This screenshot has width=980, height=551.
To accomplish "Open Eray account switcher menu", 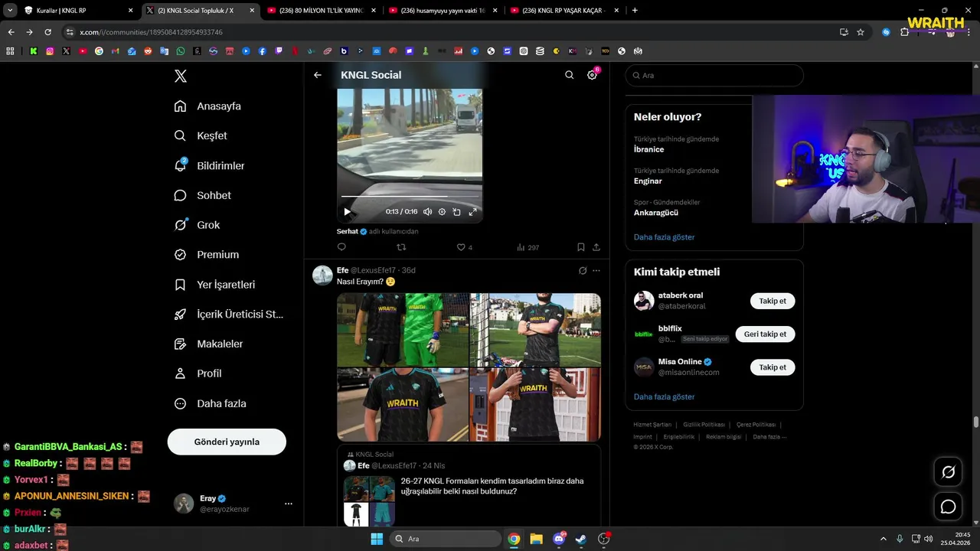I will (234, 504).
